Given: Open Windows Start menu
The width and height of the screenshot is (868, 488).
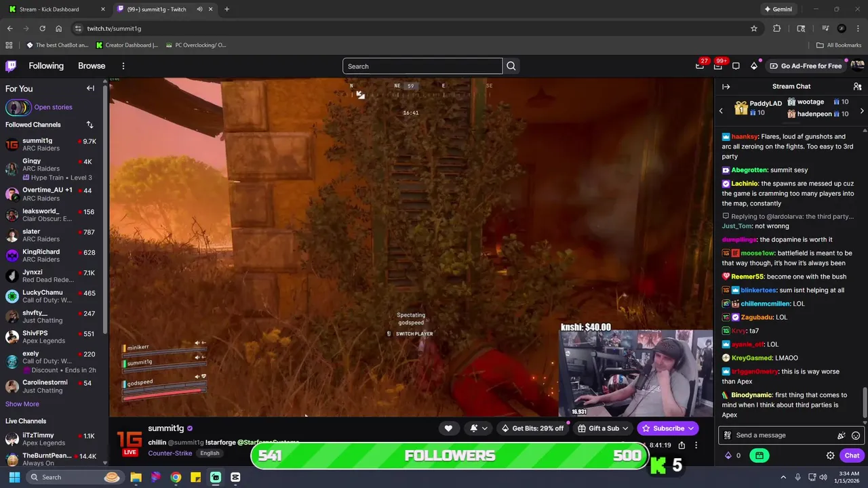Looking at the screenshot, I should tap(14, 477).
